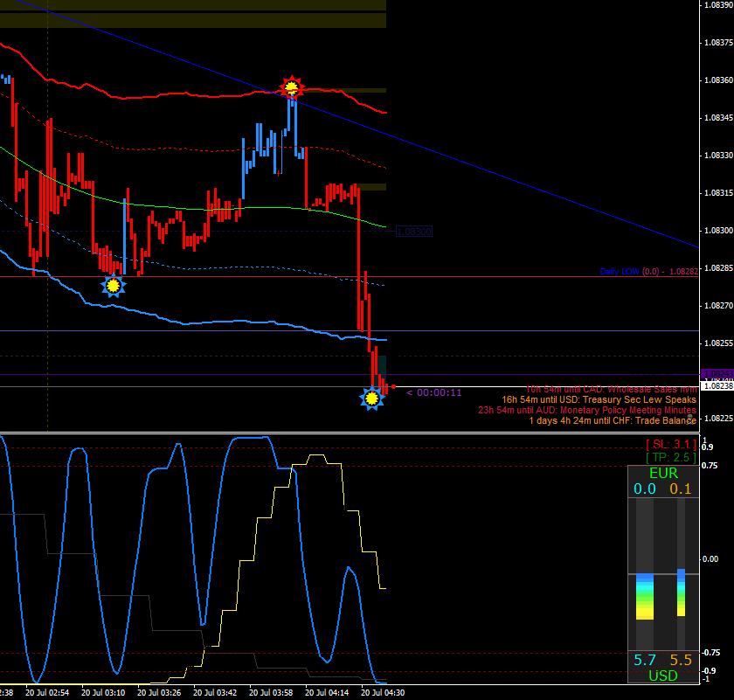Click the Daily LOW (0.0) - 1.08282 label
The image size is (734, 700).
point(648,272)
